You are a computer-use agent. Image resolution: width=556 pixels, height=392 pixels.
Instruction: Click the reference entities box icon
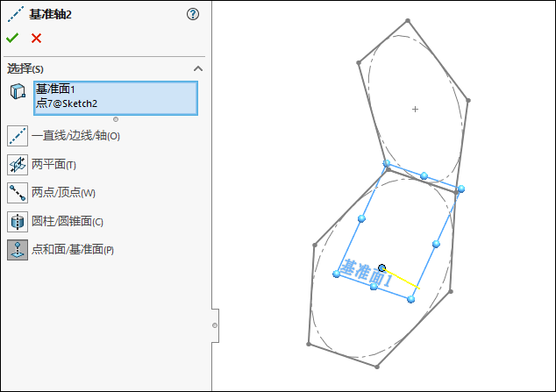(x=18, y=91)
